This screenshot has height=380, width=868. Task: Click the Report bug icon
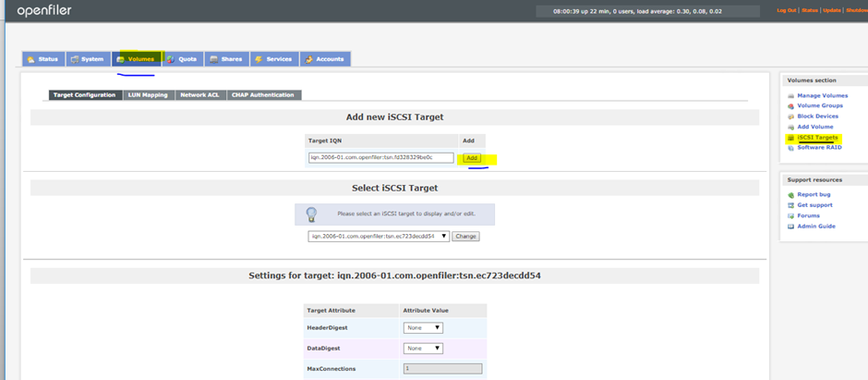(791, 195)
